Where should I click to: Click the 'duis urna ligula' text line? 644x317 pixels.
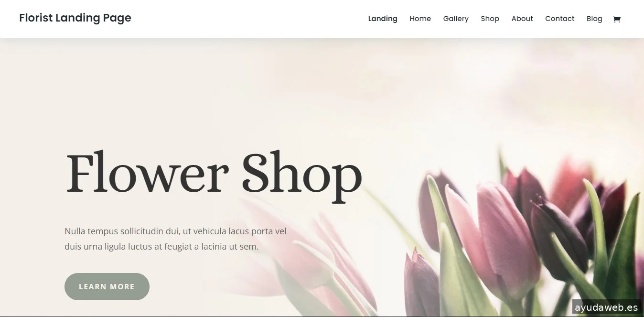click(x=161, y=247)
